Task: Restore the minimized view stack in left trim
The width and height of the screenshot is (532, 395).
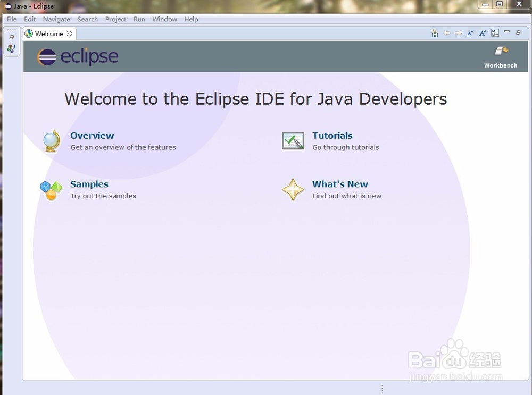Action: click(12, 37)
